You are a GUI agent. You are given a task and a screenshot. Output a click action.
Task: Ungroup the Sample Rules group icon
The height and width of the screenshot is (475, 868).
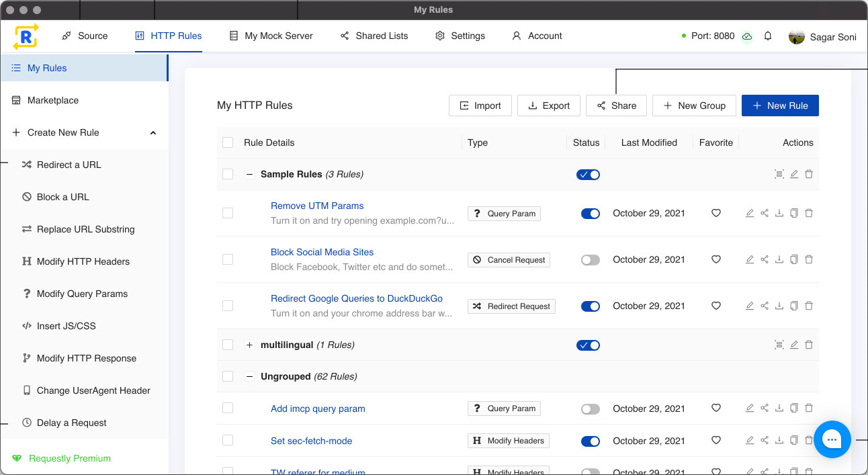(779, 174)
